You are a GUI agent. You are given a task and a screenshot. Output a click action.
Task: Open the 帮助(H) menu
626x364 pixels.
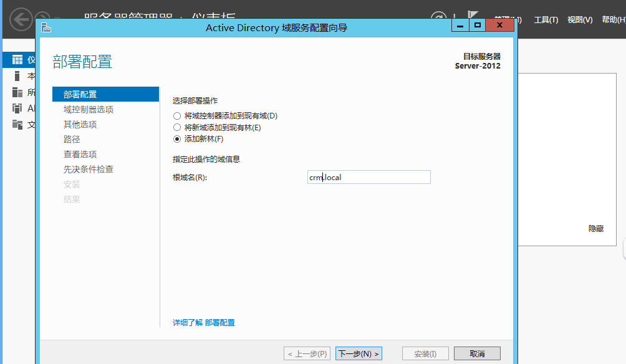614,19
